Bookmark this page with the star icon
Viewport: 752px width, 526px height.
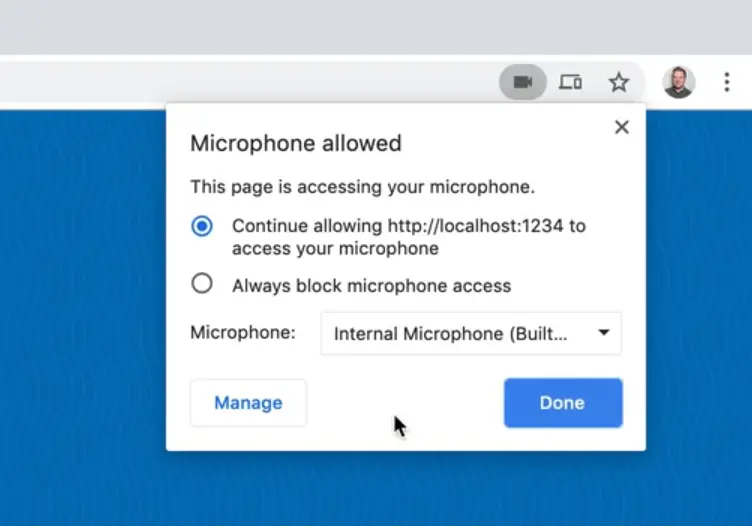(619, 82)
